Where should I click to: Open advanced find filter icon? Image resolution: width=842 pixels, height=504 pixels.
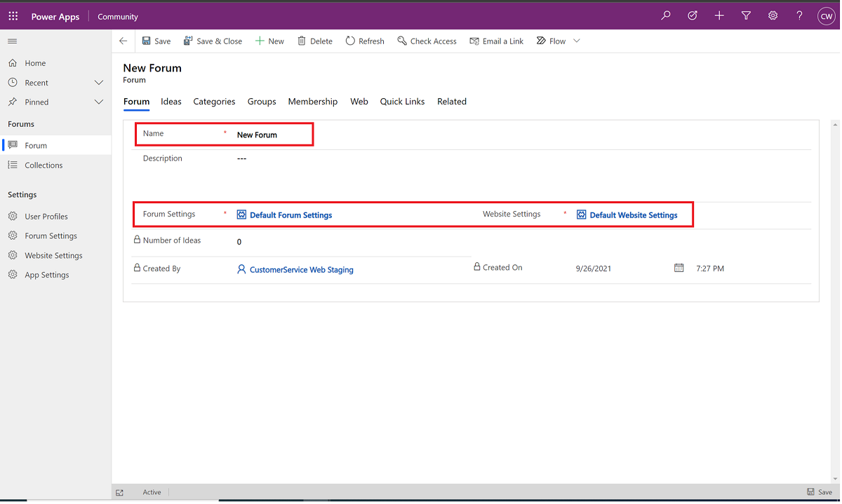(x=746, y=16)
